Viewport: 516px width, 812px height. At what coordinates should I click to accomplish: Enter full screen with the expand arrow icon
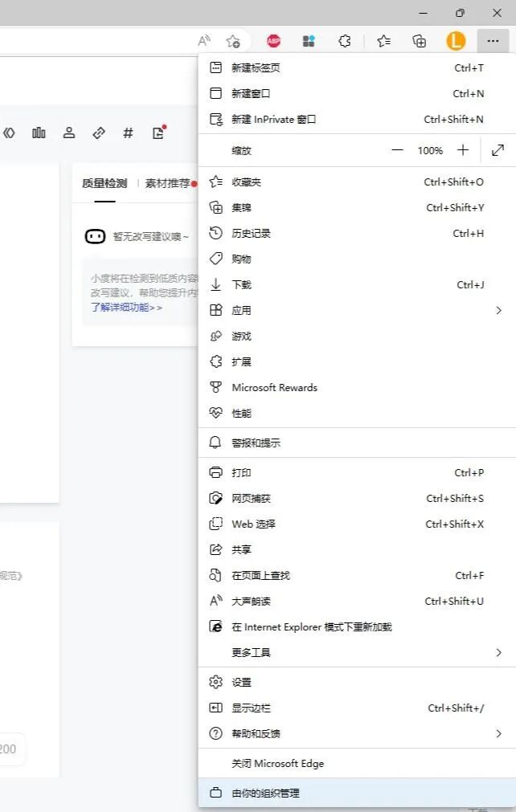pyautogui.click(x=498, y=150)
